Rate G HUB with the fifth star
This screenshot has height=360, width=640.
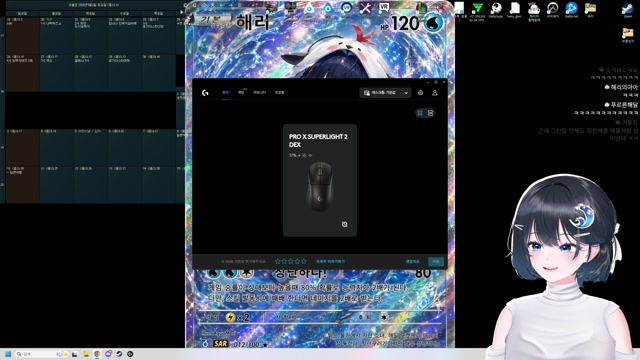coord(303,261)
